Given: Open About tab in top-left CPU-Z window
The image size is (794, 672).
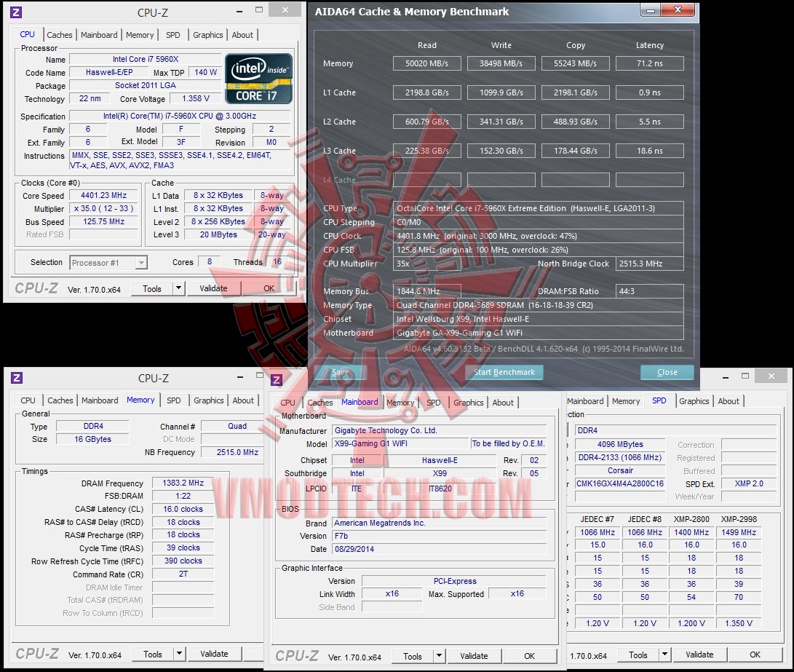Looking at the screenshot, I should coord(242,35).
